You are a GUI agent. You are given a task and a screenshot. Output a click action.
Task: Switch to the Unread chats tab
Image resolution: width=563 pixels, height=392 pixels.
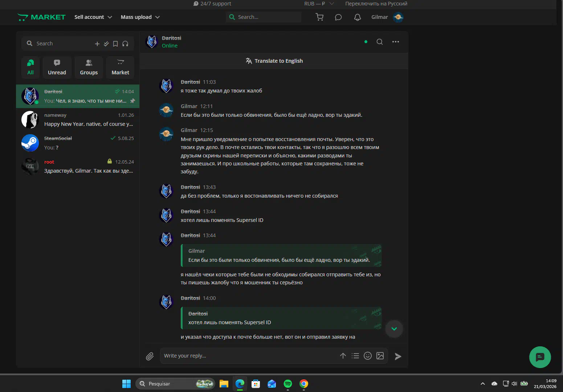[x=57, y=67]
